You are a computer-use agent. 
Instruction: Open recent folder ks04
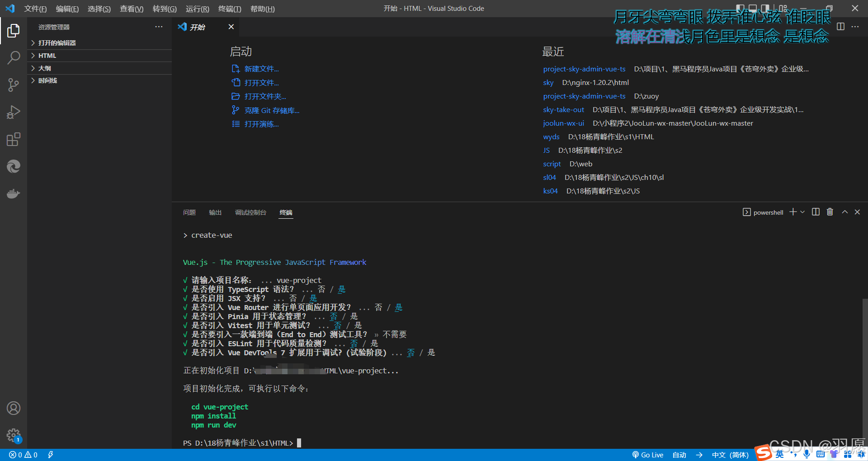pyautogui.click(x=550, y=191)
